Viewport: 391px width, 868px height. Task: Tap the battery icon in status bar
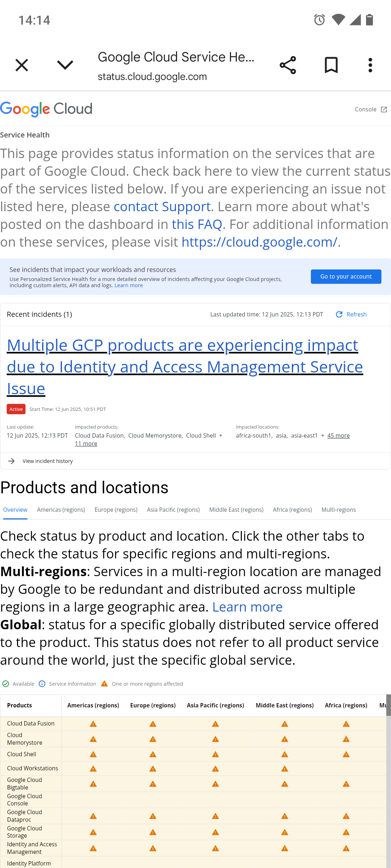click(x=369, y=20)
